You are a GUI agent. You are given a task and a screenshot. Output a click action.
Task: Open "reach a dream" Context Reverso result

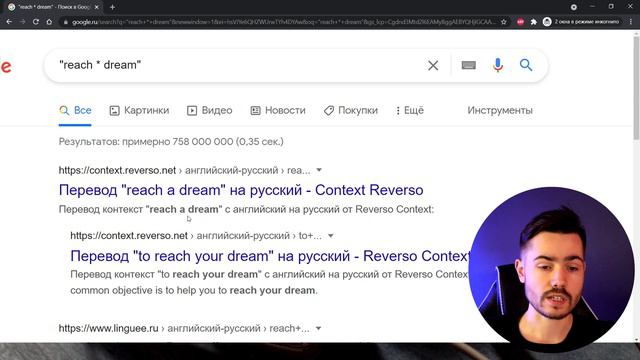tap(241, 190)
